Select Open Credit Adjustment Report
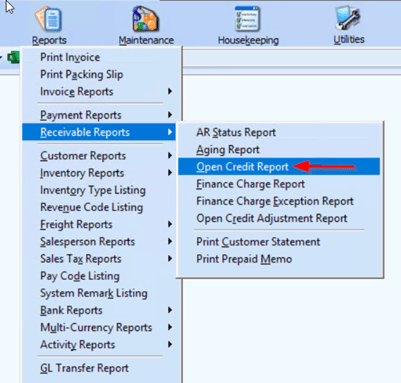The image size is (401, 383). pyautogui.click(x=279, y=218)
